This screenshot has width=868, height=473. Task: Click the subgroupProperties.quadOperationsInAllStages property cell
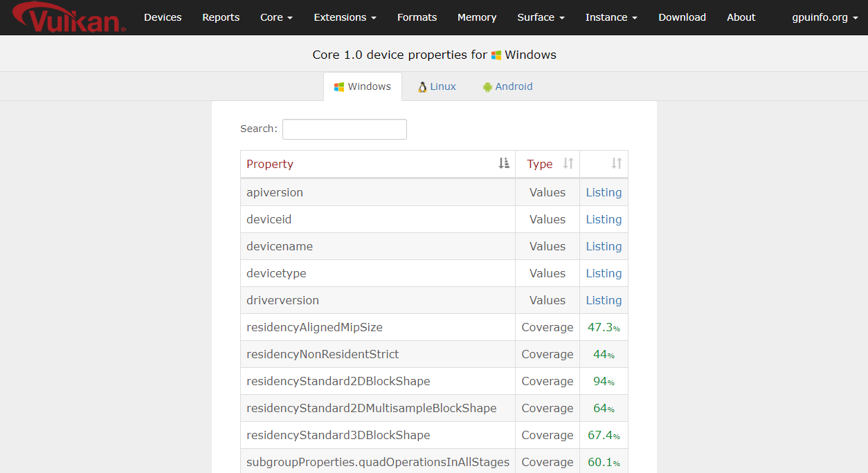(378, 462)
